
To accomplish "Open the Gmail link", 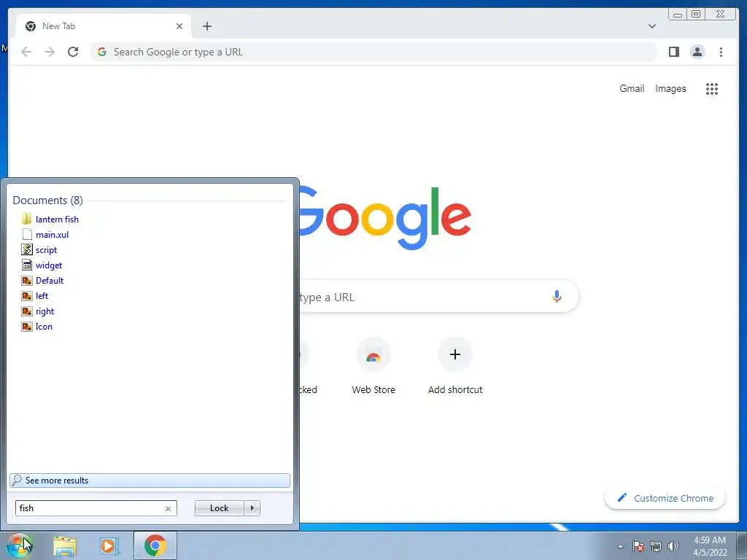I will pyautogui.click(x=632, y=88).
